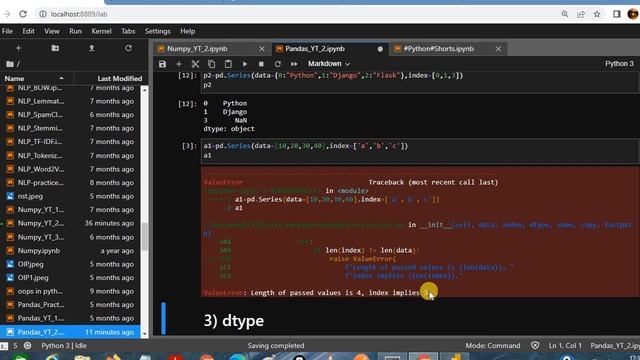Image resolution: width=640 pixels, height=360 pixels.
Task: Open the File menu
Action: [x=7, y=31]
